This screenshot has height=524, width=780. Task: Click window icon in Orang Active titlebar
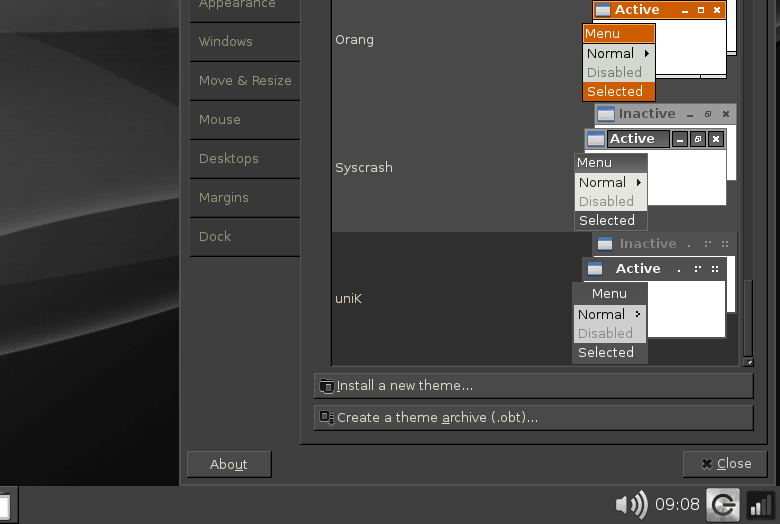pos(603,10)
